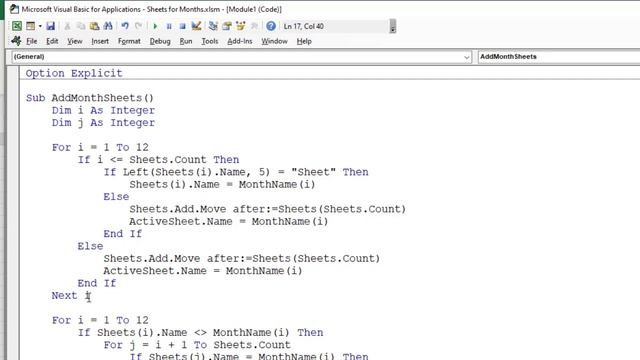Click the line containing "Sheet" string comparison
Viewport: 640px width, 360px height.
click(x=236, y=172)
